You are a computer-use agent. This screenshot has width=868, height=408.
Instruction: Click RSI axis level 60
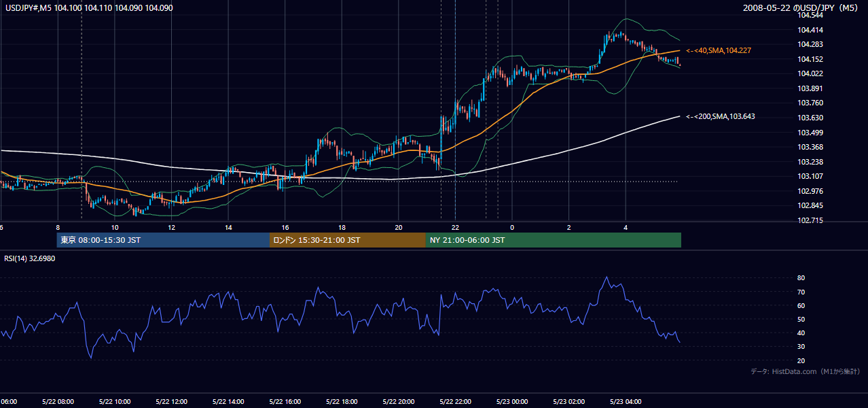coord(801,305)
